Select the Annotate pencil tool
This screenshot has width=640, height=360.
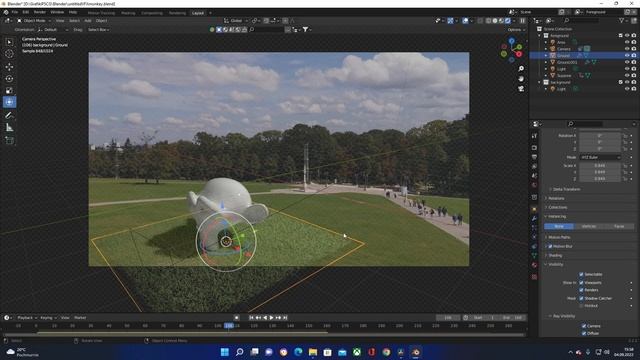9,116
